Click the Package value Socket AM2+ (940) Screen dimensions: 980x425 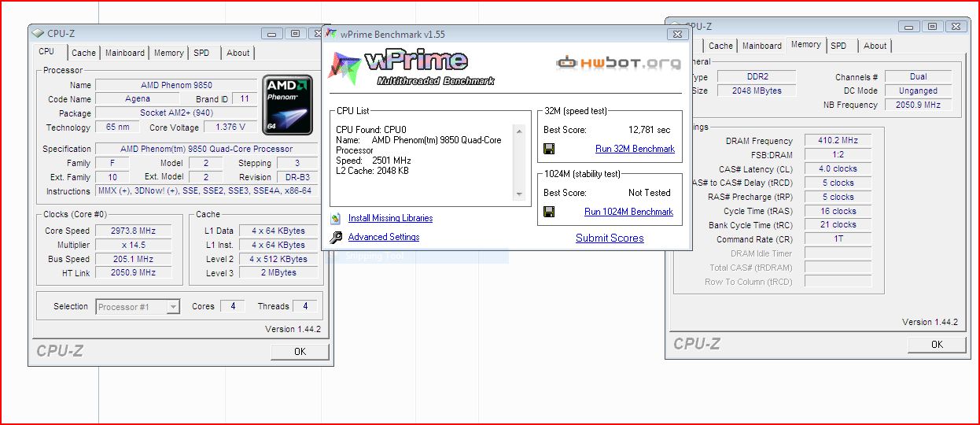[x=176, y=113]
